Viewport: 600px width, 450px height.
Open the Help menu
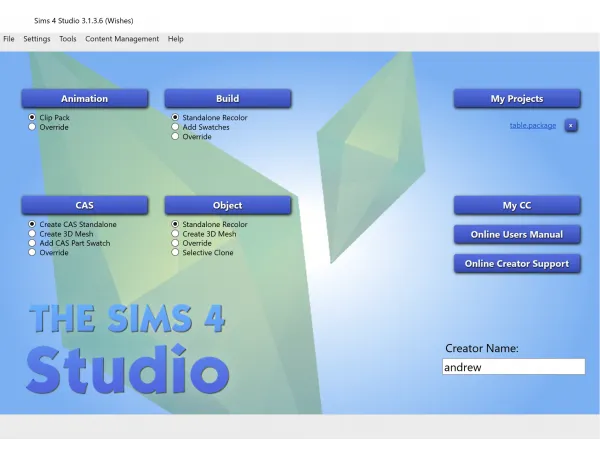pyautogui.click(x=176, y=39)
